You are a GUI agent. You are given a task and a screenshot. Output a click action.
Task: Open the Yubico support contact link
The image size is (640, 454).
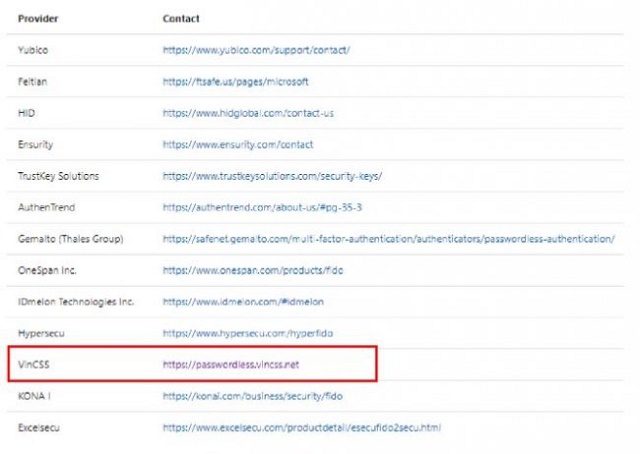pyautogui.click(x=256, y=50)
